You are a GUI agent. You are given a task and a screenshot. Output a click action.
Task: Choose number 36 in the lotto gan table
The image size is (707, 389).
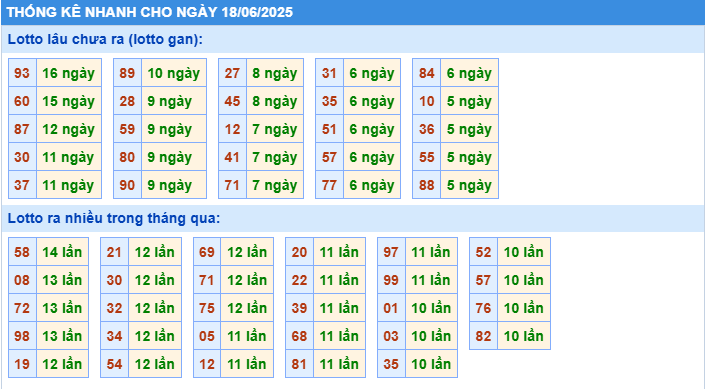tap(427, 128)
